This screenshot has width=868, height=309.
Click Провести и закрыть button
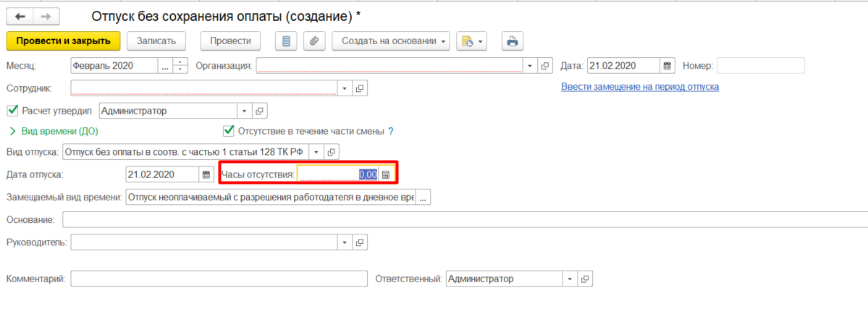[x=63, y=41]
